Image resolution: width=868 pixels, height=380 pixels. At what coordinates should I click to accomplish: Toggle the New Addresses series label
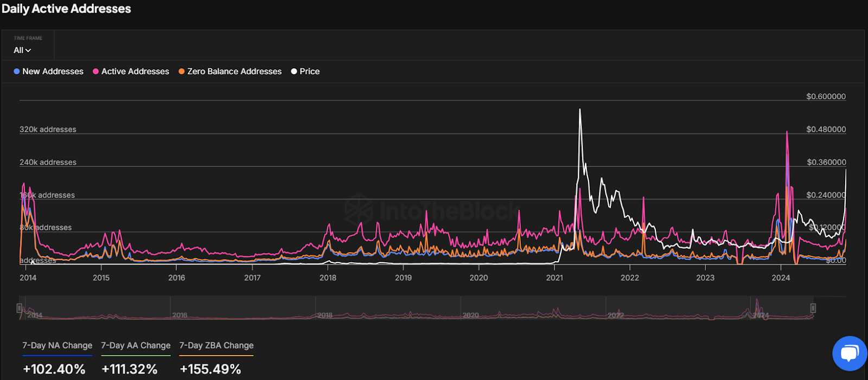53,72
